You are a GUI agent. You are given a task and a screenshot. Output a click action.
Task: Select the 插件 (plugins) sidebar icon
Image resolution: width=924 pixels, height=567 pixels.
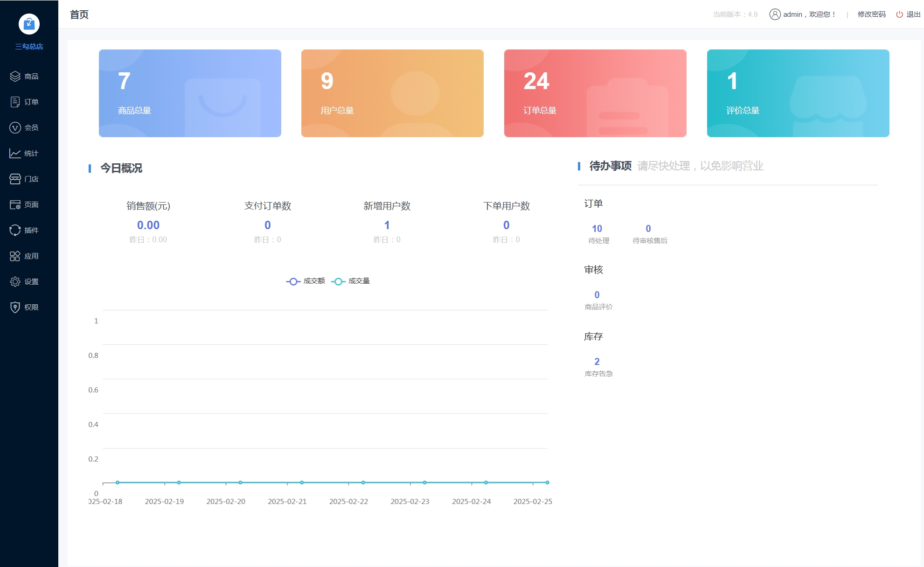(14, 230)
